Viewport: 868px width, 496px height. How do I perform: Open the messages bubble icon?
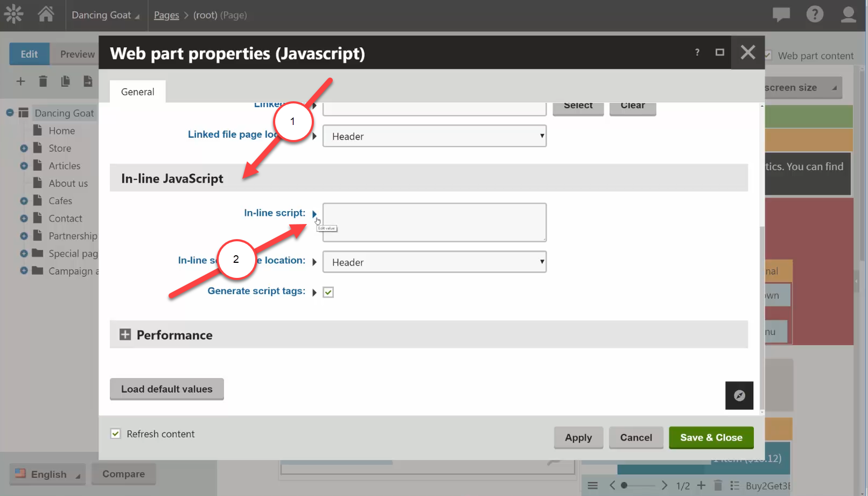[781, 15]
